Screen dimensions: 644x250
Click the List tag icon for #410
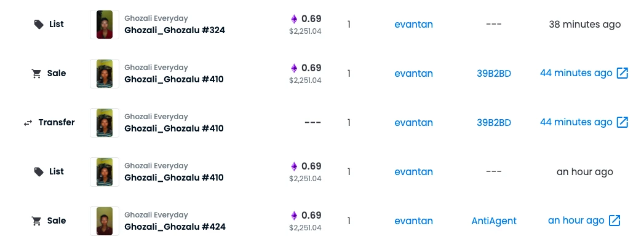click(x=39, y=172)
